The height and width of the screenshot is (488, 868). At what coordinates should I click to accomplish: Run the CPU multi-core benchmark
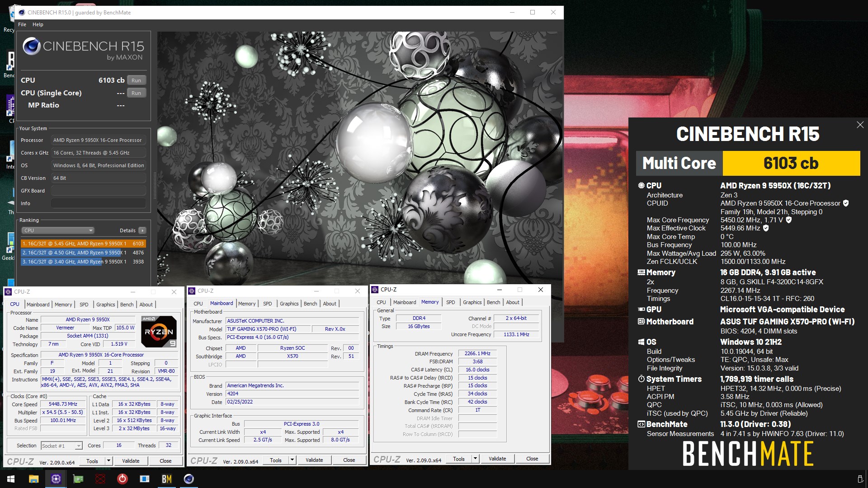point(137,80)
